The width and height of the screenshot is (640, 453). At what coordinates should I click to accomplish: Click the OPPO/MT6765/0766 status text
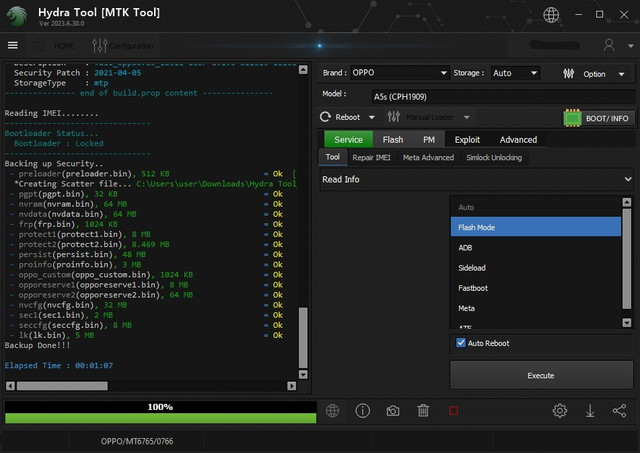[x=137, y=441]
